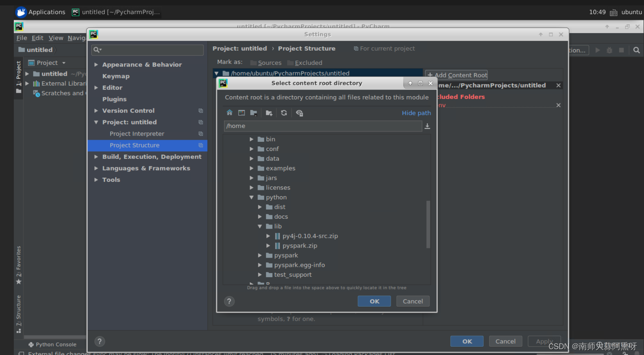Expand Build, Execution, Deployment section
The image size is (644, 355).
96,157
